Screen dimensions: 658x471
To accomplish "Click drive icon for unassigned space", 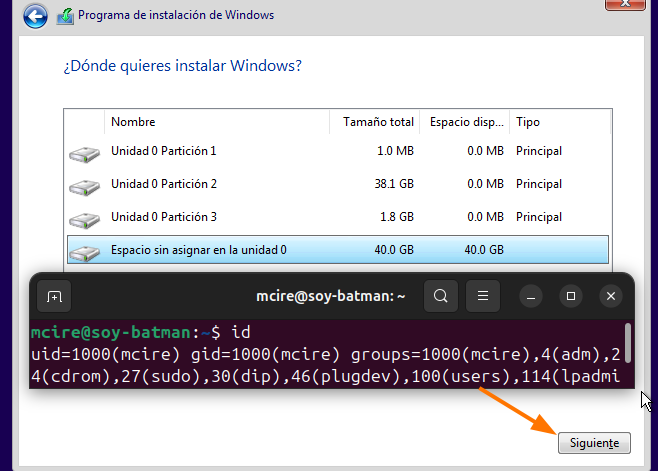I will [85, 251].
